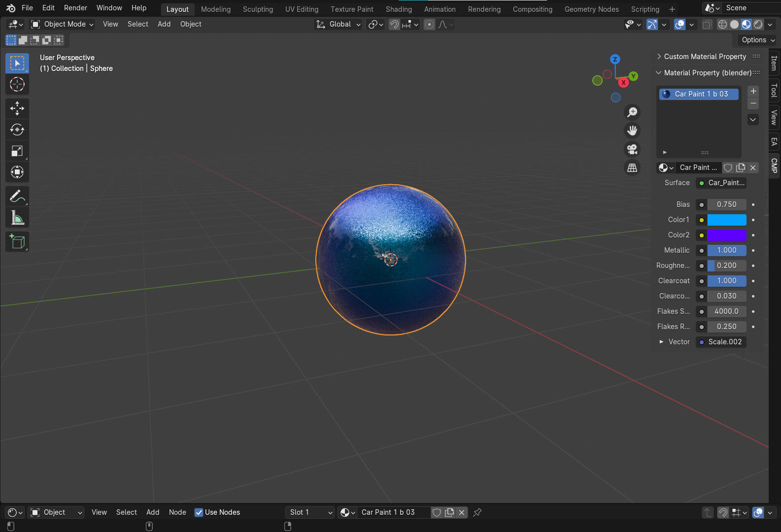Select the Cursor tool in toolbar
Image resolution: width=781 pixels, height=532 pixels.
point(17,85)
